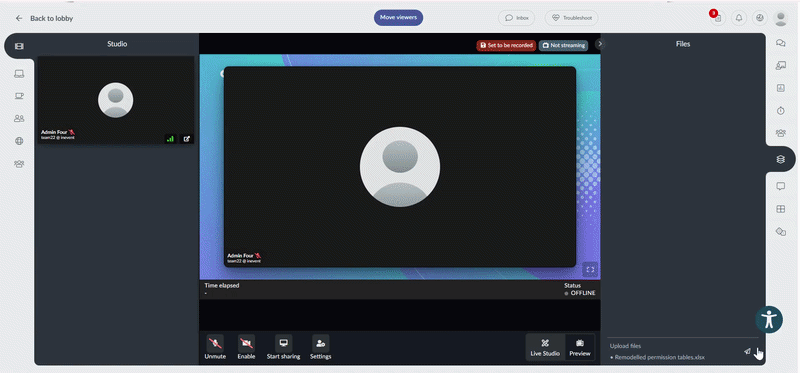Image resolution: width=800 pixels, height=373 pixels.
Task: Open the Inbox
Action: tap(516, 18)
